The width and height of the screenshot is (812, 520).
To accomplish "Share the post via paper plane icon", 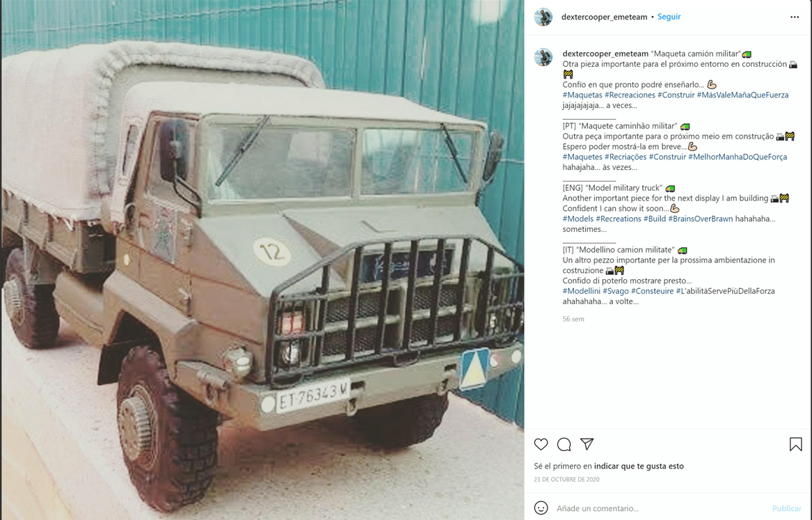I will [x=587, y=444].
